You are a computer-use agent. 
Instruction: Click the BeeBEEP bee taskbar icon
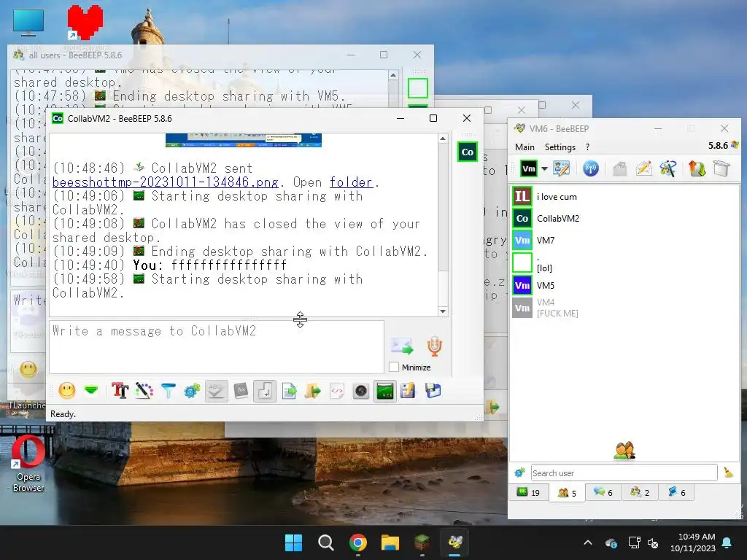[454, 542]
